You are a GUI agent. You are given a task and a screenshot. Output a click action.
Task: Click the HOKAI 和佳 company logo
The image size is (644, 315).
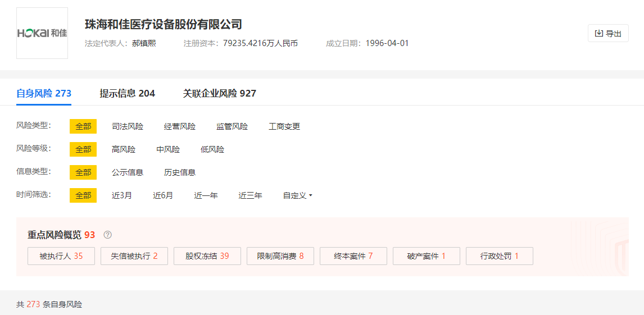(x=42, y=33)
